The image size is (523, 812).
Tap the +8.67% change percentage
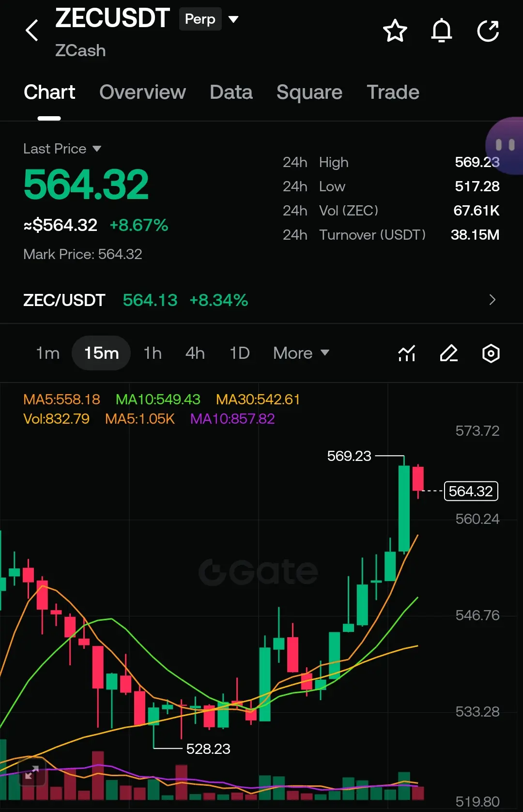point(139,225)
